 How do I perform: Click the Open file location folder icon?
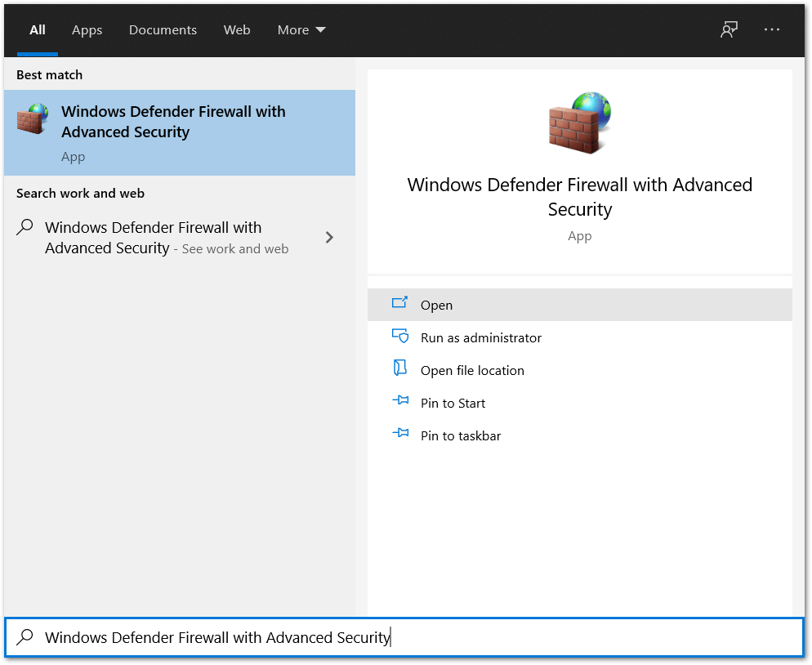[399, 368]
